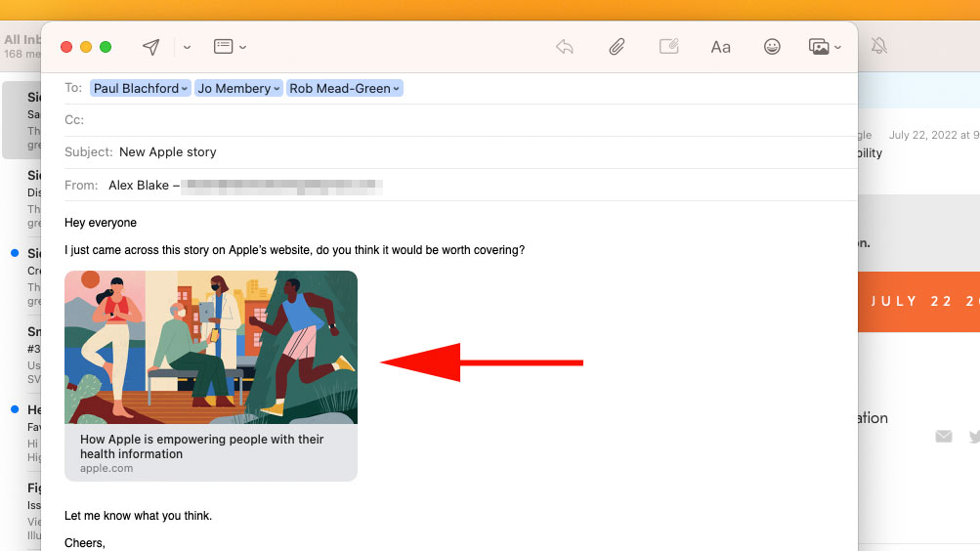Close the compose window red button
Image resolution: width=980 pixels, height=551 pixels.
(66, 47)
